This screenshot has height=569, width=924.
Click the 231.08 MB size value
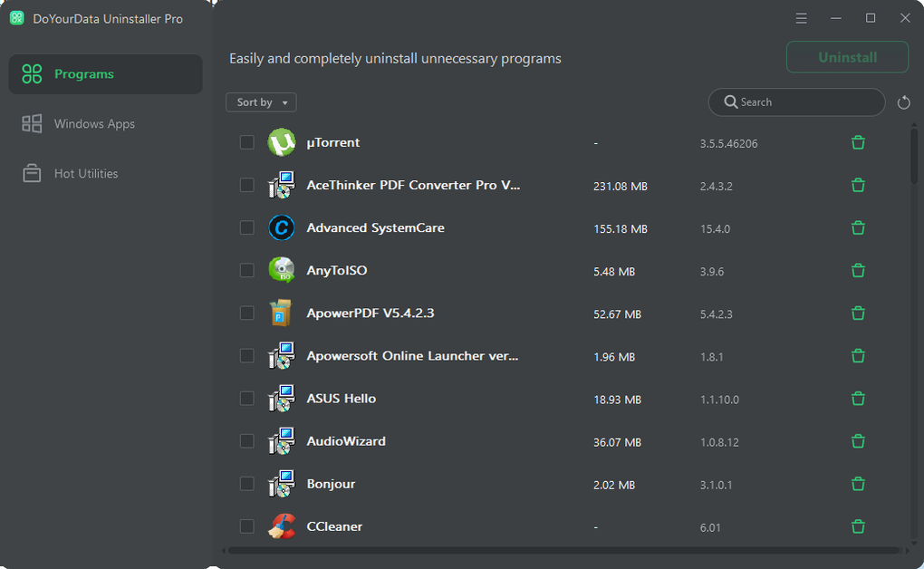coord(621,187)
